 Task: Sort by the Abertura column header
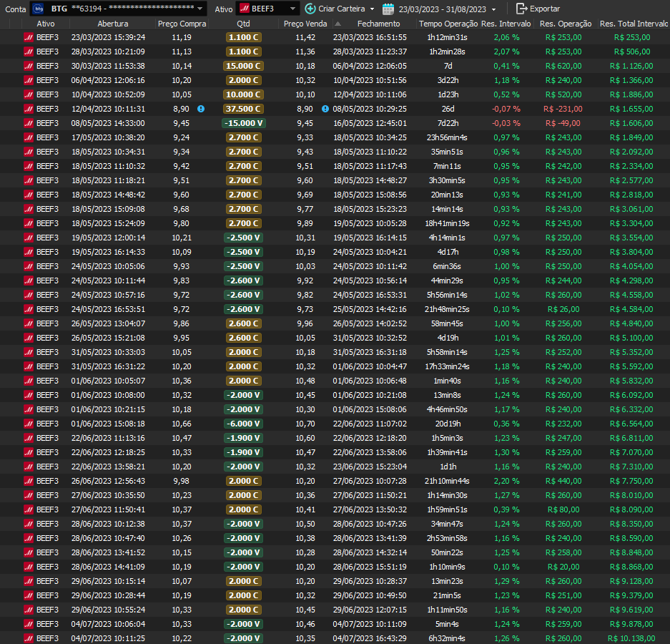tap(112, 24)
